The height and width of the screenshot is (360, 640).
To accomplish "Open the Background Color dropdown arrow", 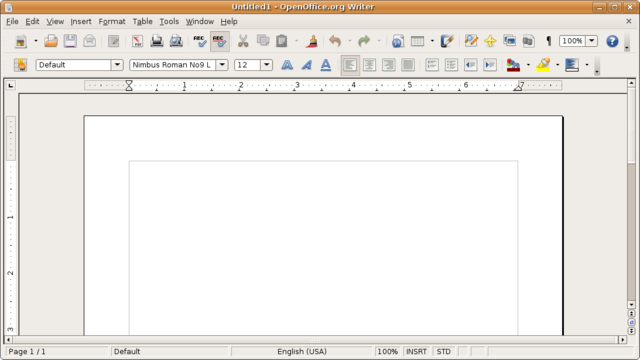I will pos(587,65).
